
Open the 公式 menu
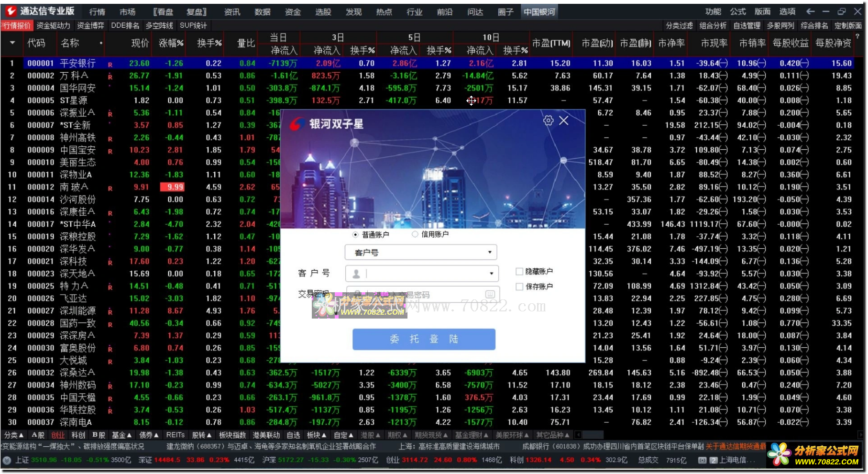click(737, 11)
